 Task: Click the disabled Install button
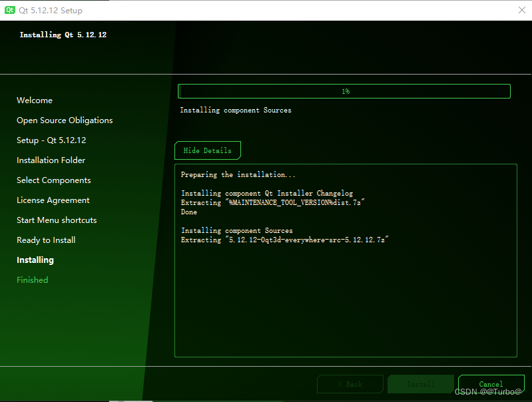[421, 384]
